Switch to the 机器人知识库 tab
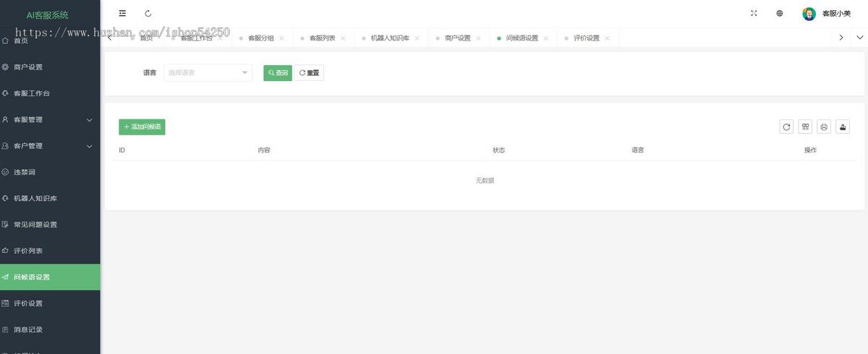Image resolution: width=868 pixels, height=354 pixels. [x=390, y=38]
